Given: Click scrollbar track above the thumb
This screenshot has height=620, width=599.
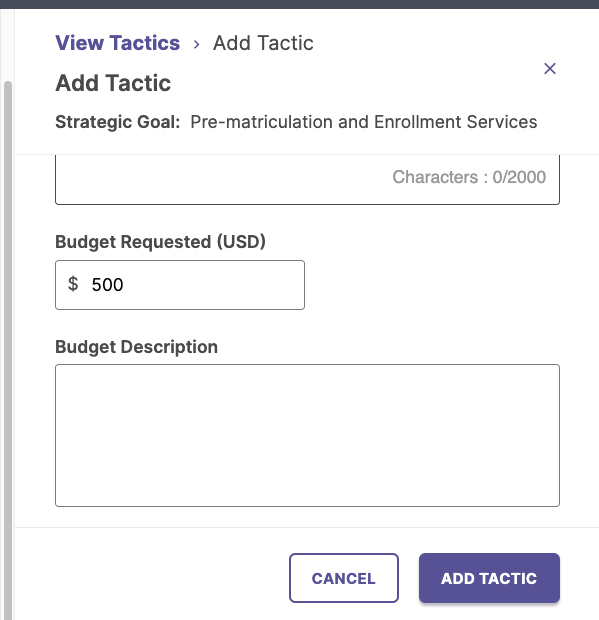Looking at the screenshot, I should [8, 45].
